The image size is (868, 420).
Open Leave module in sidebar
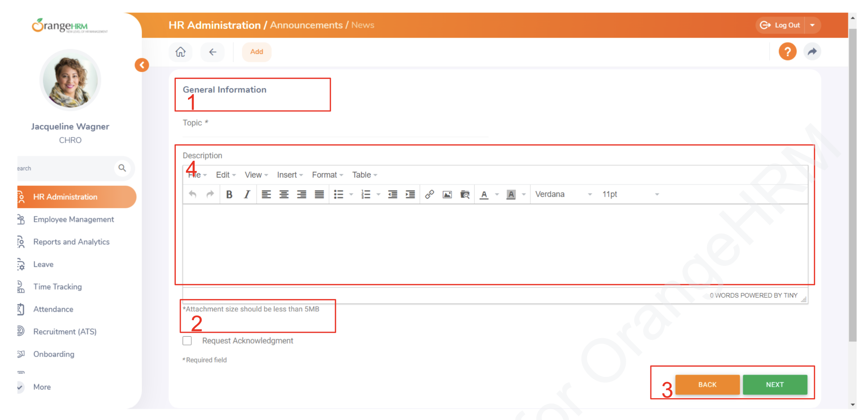pyautogui.click(x=43, y=264)
